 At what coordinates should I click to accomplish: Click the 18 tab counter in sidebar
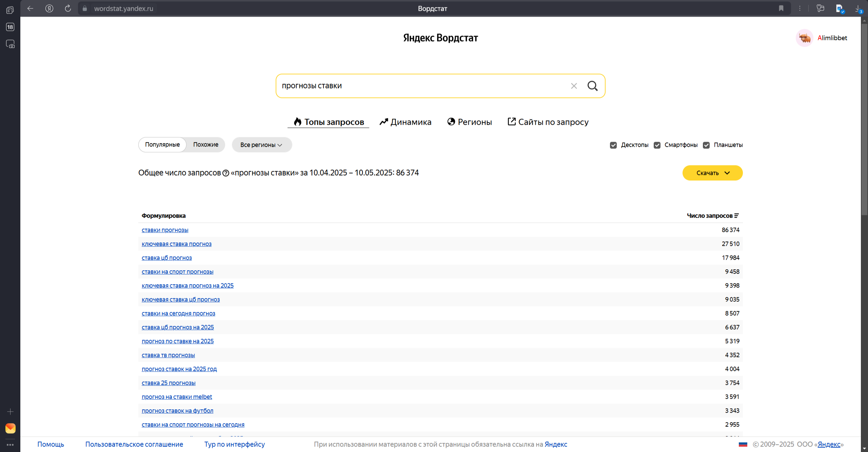click(10, 27)
